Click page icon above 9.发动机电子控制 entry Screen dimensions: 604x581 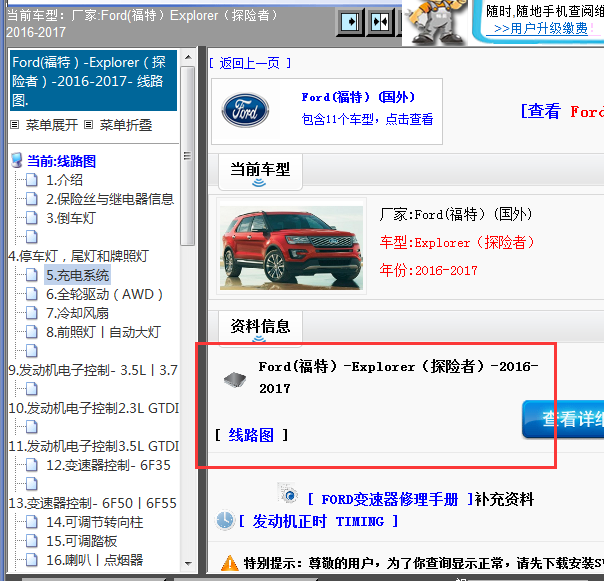(x=32, y=351)
